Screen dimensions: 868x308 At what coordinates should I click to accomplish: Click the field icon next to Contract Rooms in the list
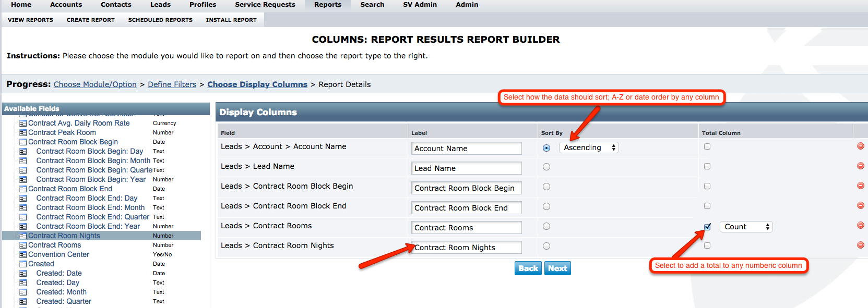point(23,245)
